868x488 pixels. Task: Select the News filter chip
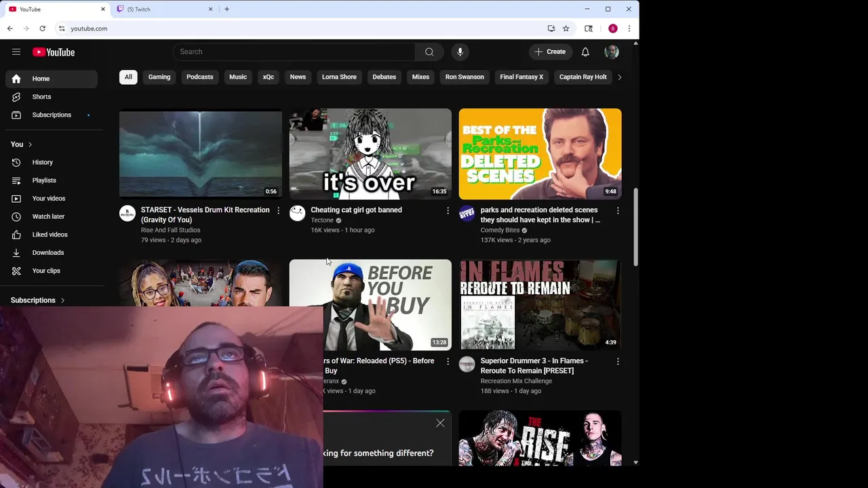[x=298, y=77]
